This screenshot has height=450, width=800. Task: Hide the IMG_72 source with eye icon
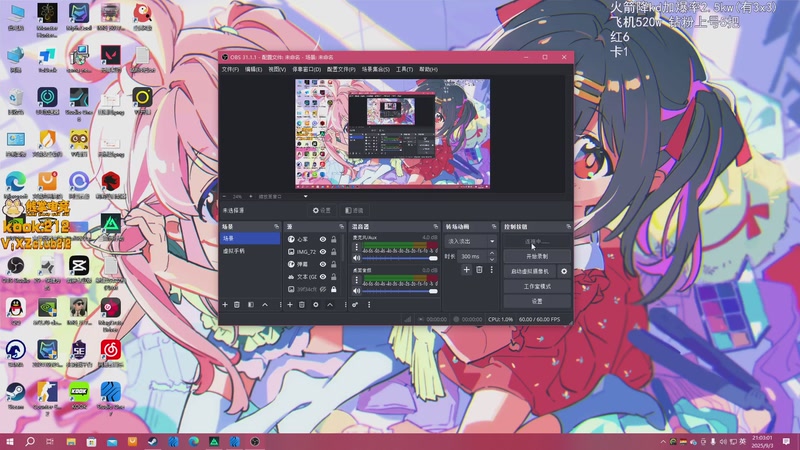coord(323,252)
